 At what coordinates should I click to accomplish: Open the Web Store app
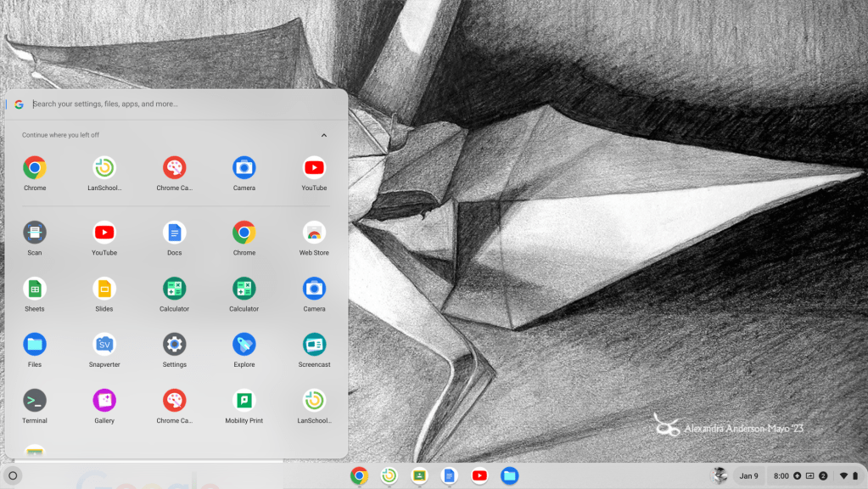314,233
